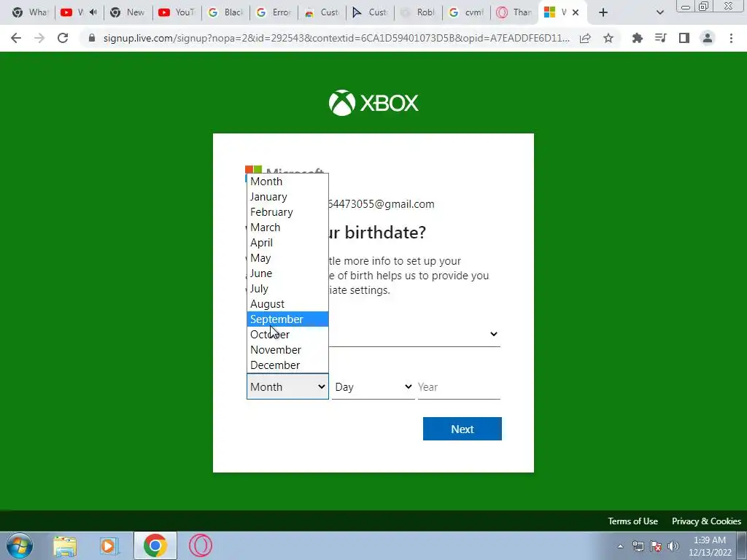Collapse the Month dropdown box

tap(287, 386)
